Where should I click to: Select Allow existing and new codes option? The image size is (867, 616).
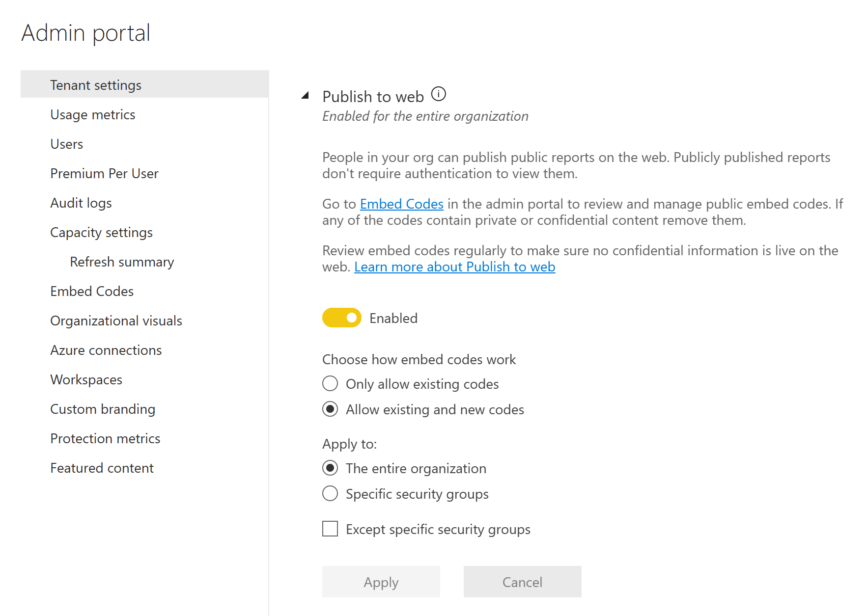(x=330, y=409)
